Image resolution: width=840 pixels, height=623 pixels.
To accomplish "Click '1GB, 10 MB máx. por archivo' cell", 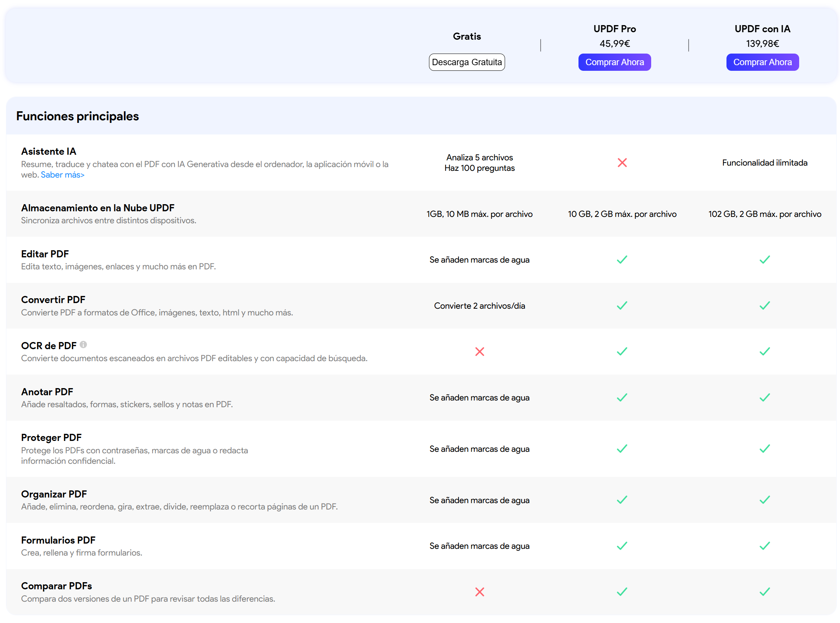I will [480, 214].
